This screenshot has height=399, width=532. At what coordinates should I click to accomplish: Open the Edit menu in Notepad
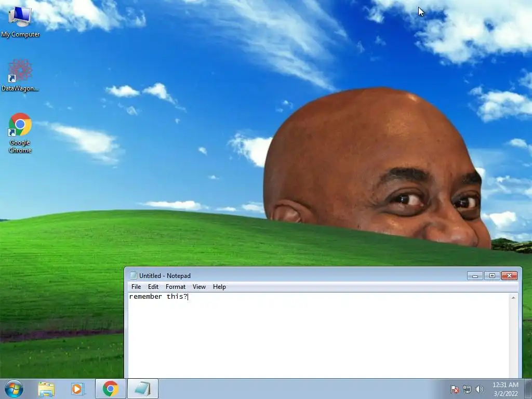pos(153,287)
